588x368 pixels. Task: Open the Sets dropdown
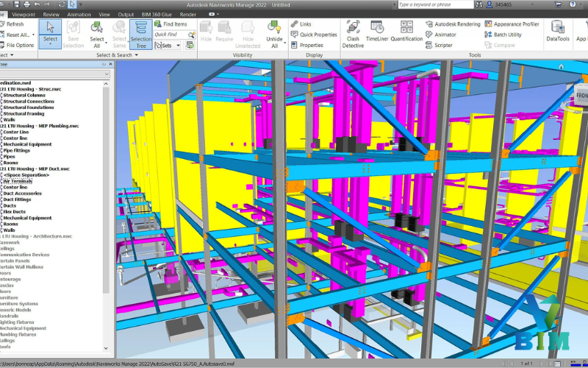click(x=168, y=46)
